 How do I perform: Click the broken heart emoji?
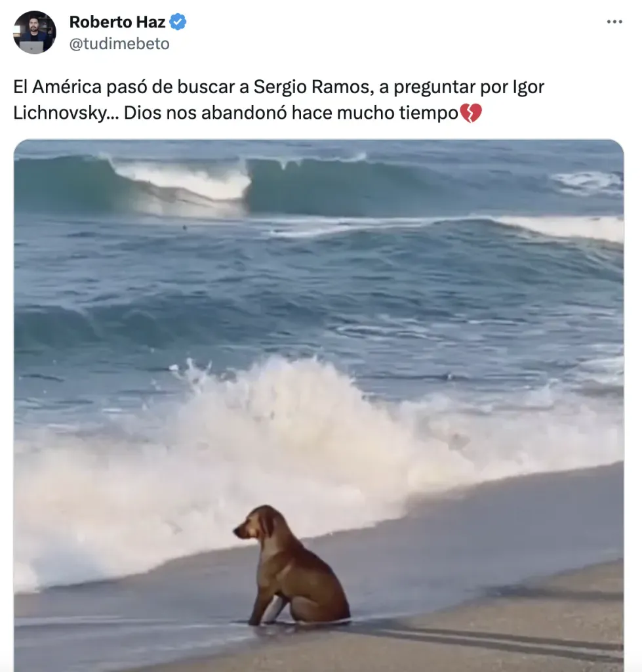click(x=471, y=113)
